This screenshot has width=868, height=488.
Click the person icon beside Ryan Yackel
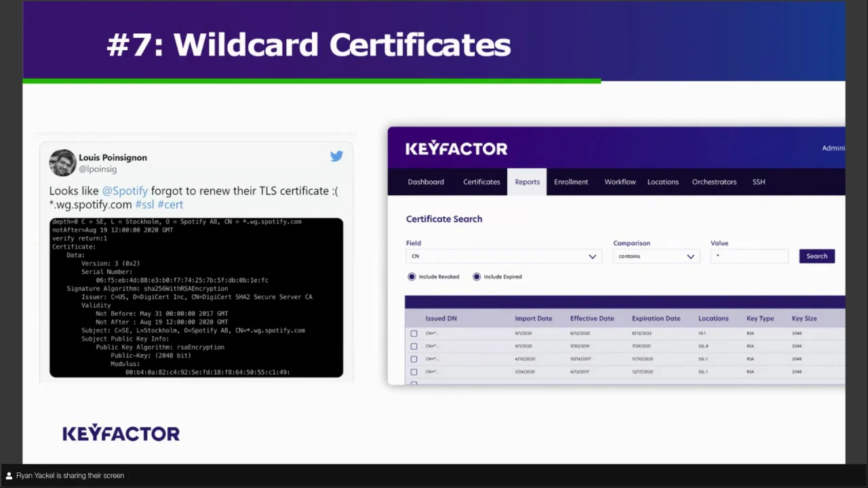point(9,476)
